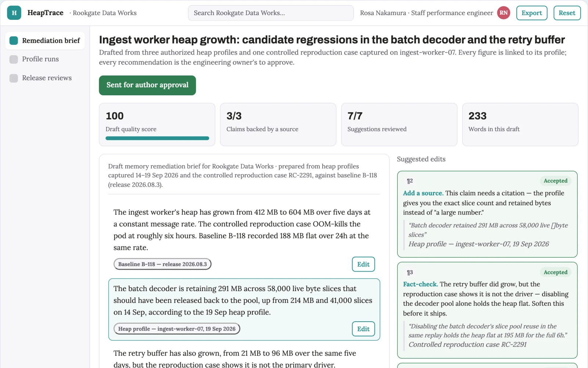Open the RN user avatar
The image size is (588, 368).
point(503,13)
